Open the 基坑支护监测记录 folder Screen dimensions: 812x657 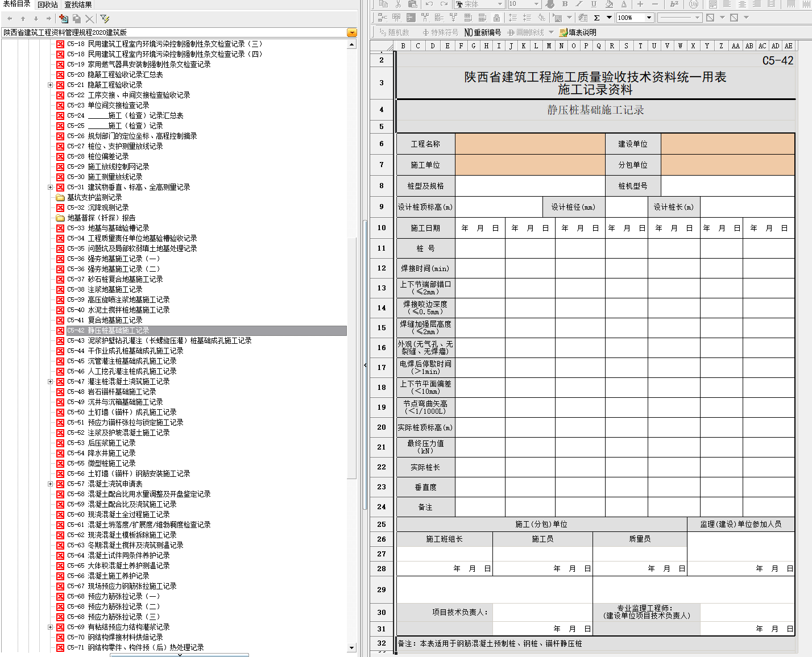(x=94, y=197)
